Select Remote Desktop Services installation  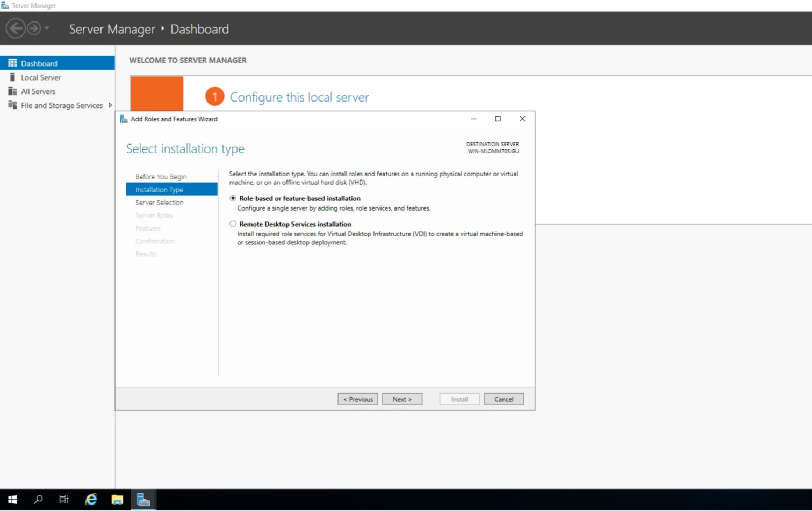tap(233, 224)
